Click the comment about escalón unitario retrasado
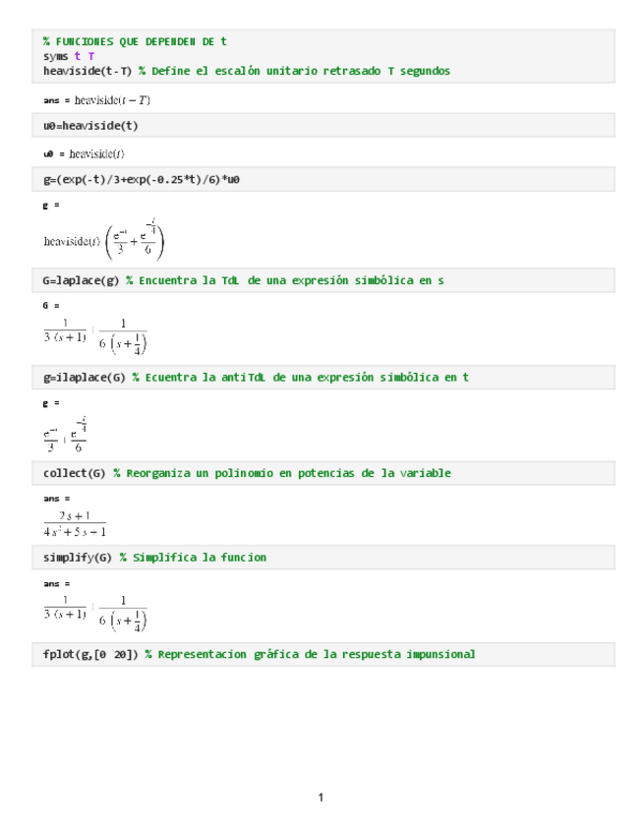 click(295, 71)
